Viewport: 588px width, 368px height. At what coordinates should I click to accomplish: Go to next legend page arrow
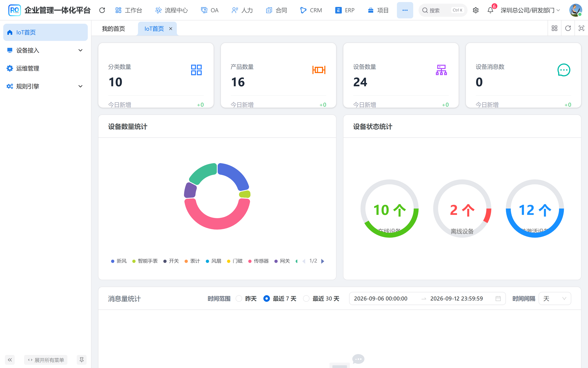tap(323, 261)
